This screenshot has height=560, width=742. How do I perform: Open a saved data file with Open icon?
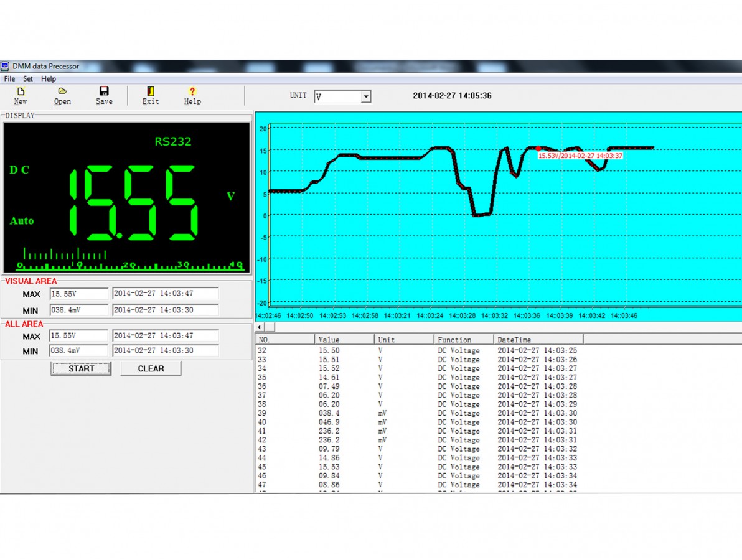coord(62,91)
